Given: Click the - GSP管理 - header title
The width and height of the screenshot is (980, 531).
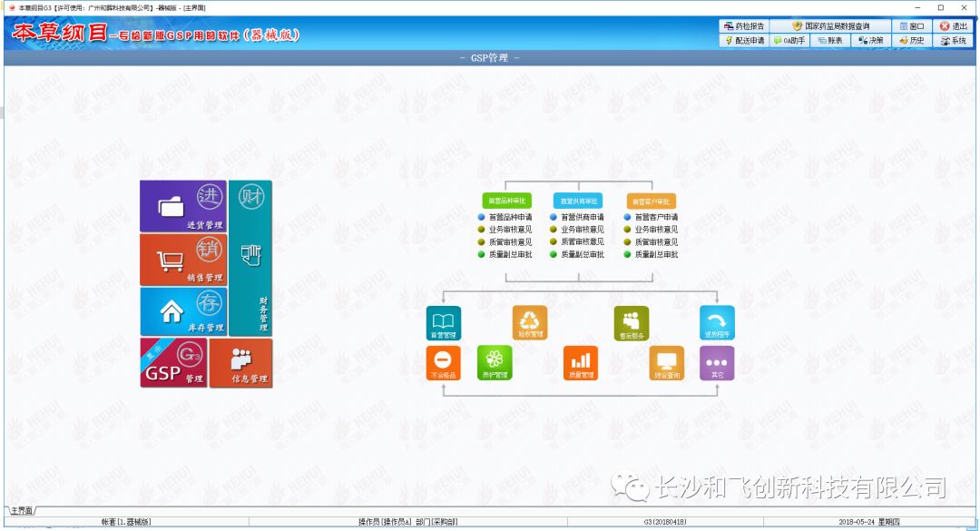Looking at the screenshot, I should (x=489, y=57).
